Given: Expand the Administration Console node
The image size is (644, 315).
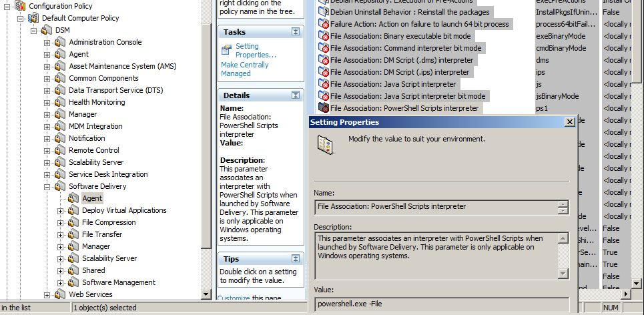Looking at the screenshot, I should click(x=47, y=43).
